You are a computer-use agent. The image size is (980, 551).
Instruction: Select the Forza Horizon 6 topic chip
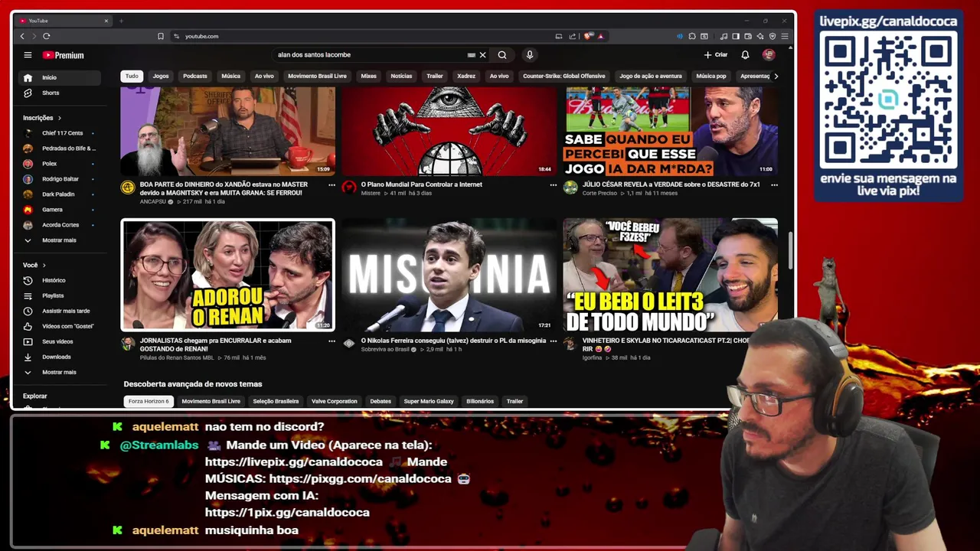pyautogui.click(x=149, y=401)
